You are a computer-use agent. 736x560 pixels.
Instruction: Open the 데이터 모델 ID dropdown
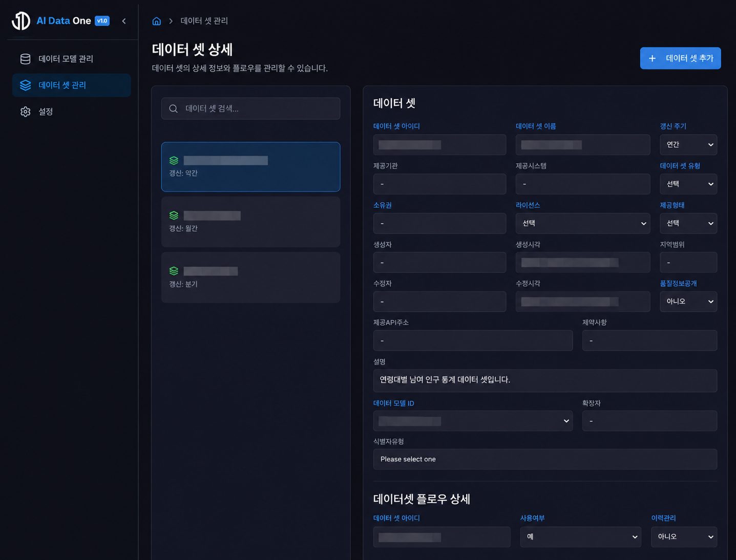pos(473,421)
